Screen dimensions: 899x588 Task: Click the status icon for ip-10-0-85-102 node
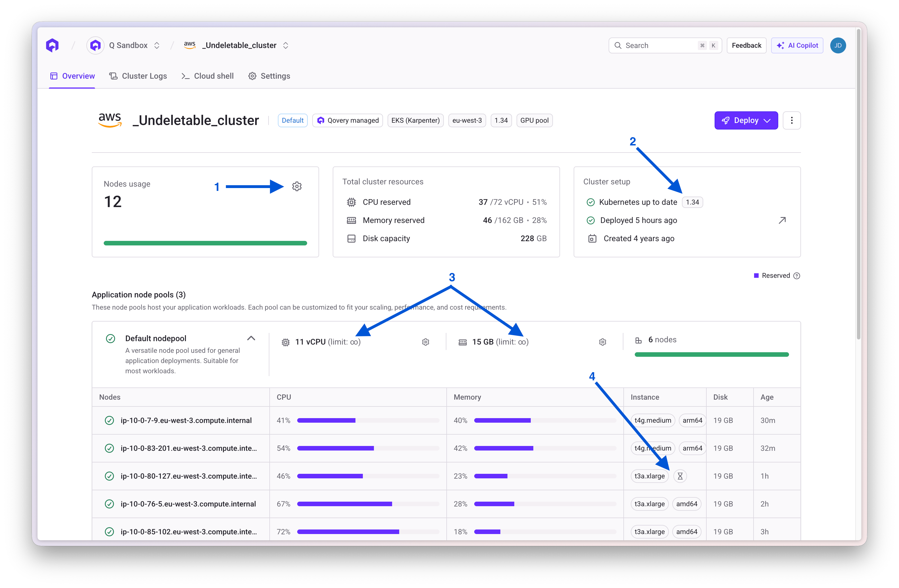(x=109, y=532)
